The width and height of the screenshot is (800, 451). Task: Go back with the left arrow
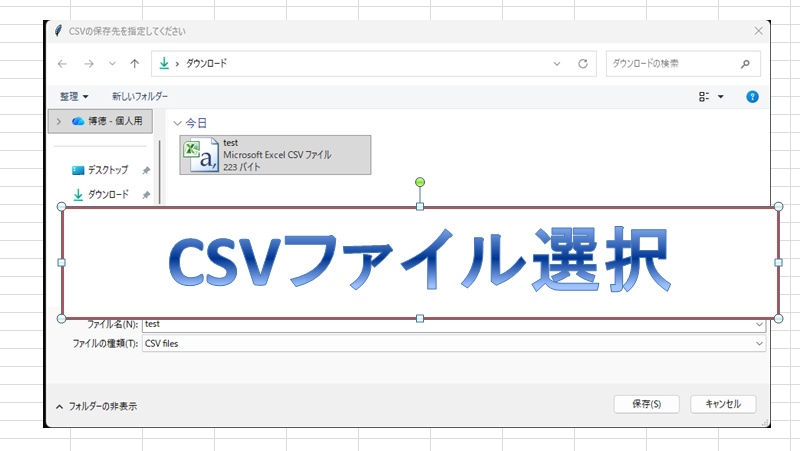pos(62,64)
